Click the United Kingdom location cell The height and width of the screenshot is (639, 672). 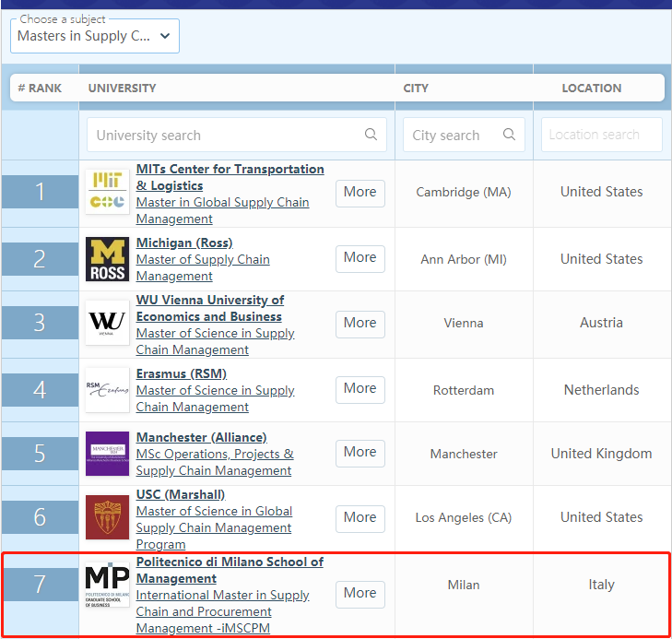pos(601,454)
